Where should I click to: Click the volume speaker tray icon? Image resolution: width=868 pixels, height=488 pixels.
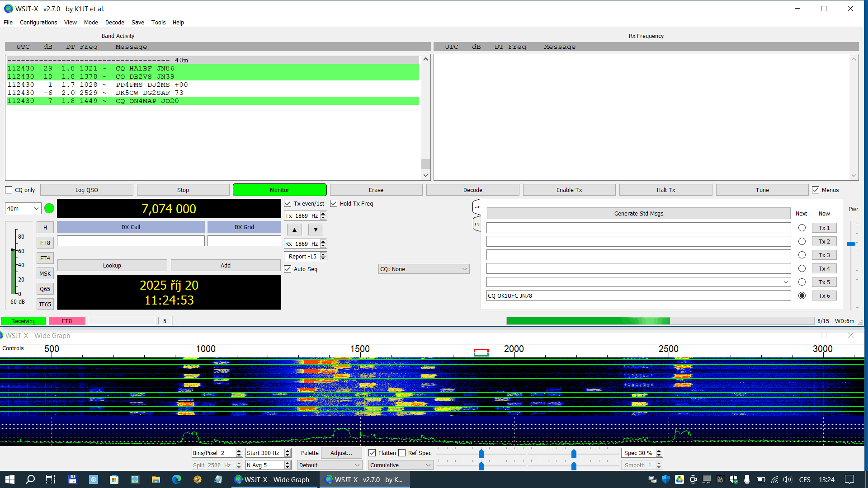(788, 479)
